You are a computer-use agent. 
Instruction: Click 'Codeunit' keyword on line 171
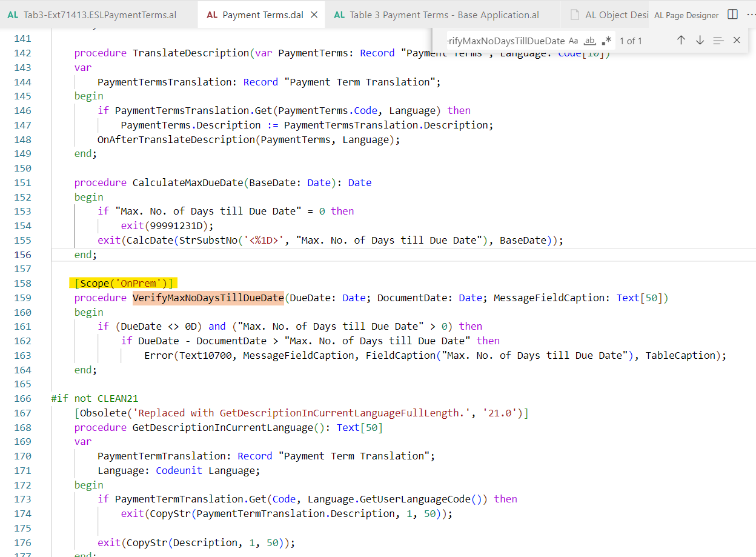(x=179, y=470)
